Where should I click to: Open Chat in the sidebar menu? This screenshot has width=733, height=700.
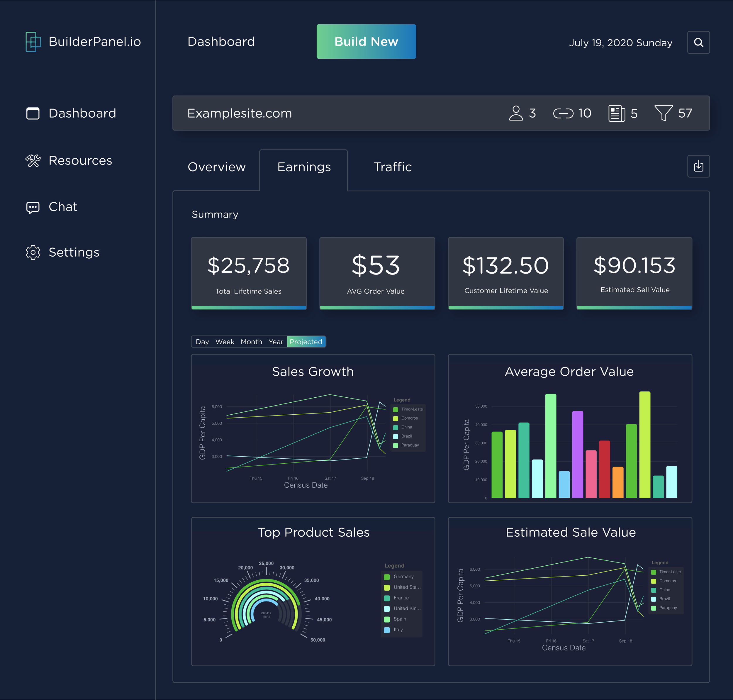click(63, 207)
